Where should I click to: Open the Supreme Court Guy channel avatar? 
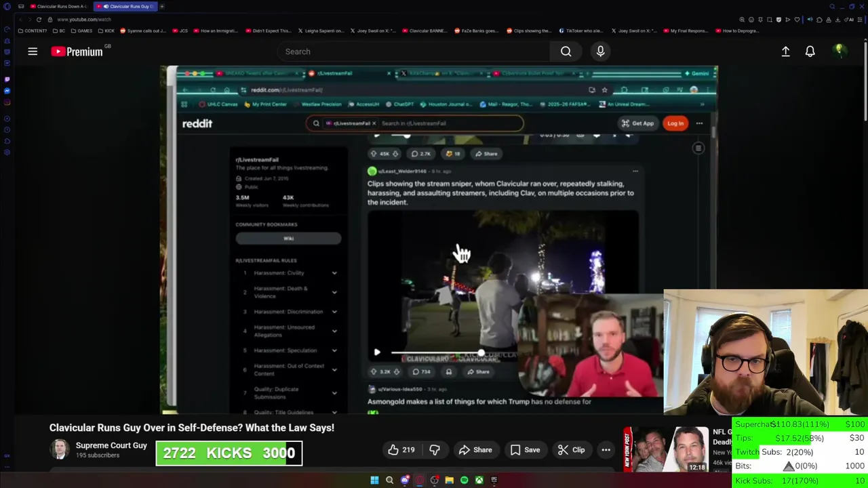[60, 449]
